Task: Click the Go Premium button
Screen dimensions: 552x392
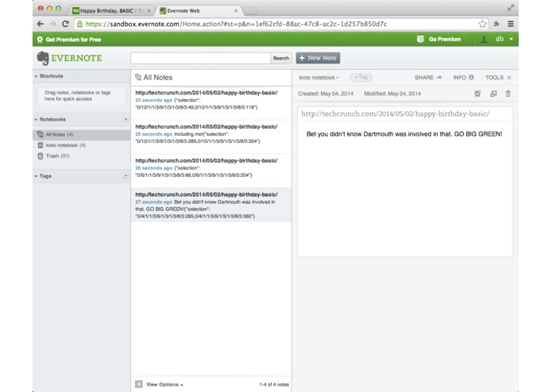Action: (438, 40)
